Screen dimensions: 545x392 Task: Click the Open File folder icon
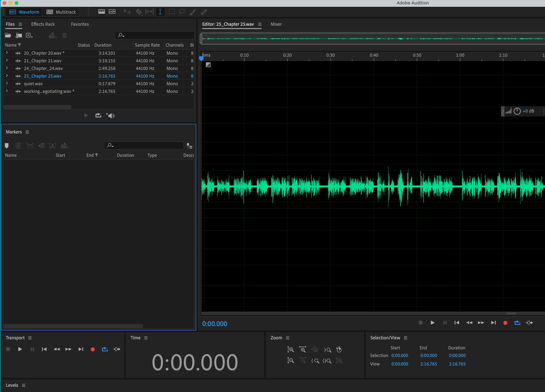[x=8, y=36]
